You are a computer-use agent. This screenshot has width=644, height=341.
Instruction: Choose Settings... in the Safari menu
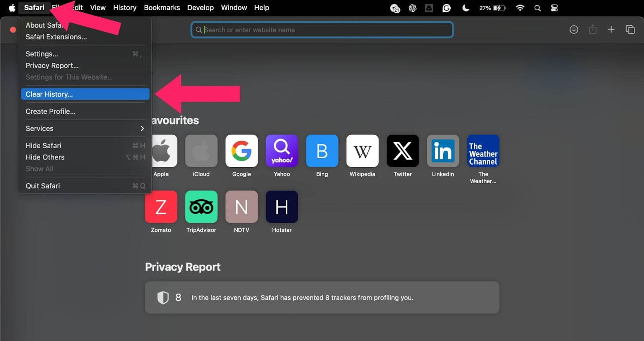pyautogui.click(x=85, y=54)
